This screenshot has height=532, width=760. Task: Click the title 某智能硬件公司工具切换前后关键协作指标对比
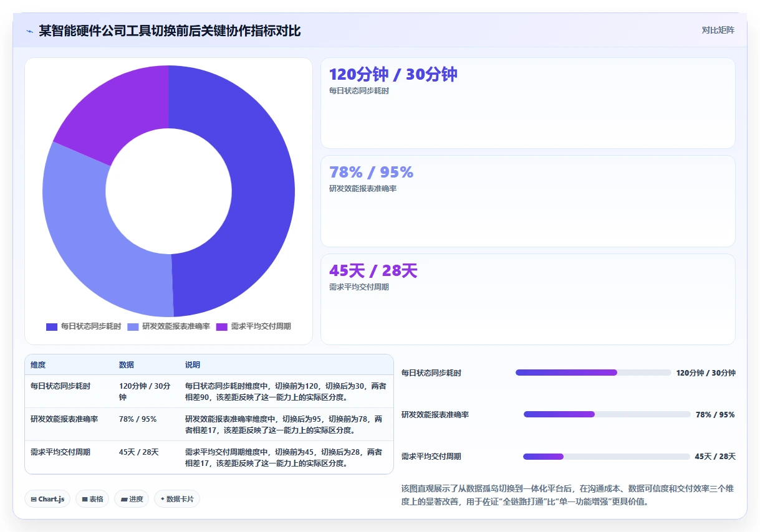(170, 31)
